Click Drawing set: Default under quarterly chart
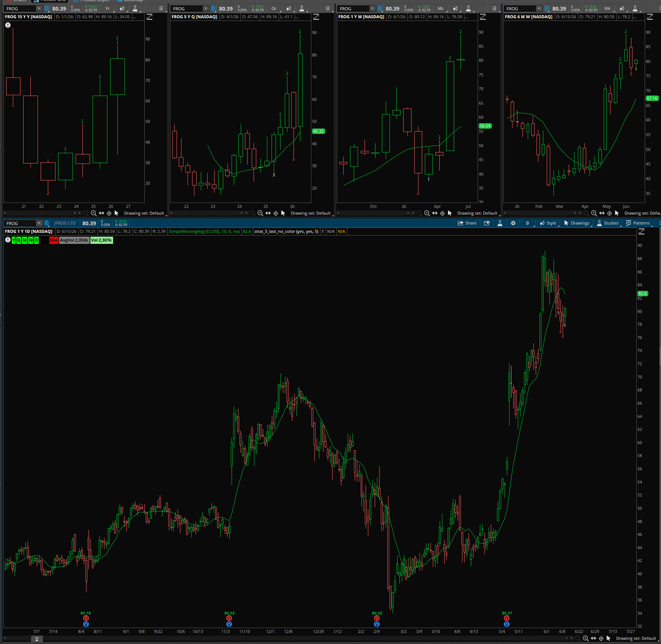 [x=311, y=213]
